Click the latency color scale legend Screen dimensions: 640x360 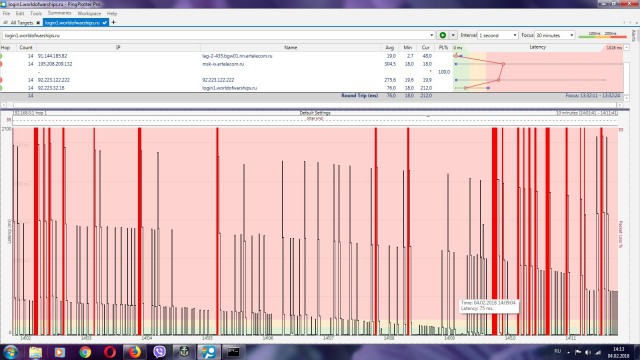click(x=602, y=35)
